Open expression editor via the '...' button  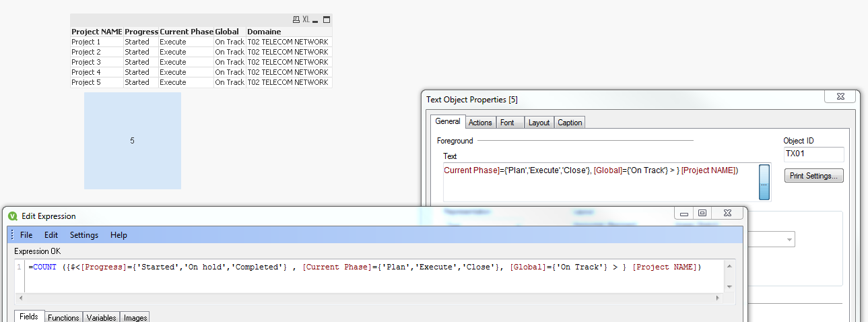click(x=764, y=182)
